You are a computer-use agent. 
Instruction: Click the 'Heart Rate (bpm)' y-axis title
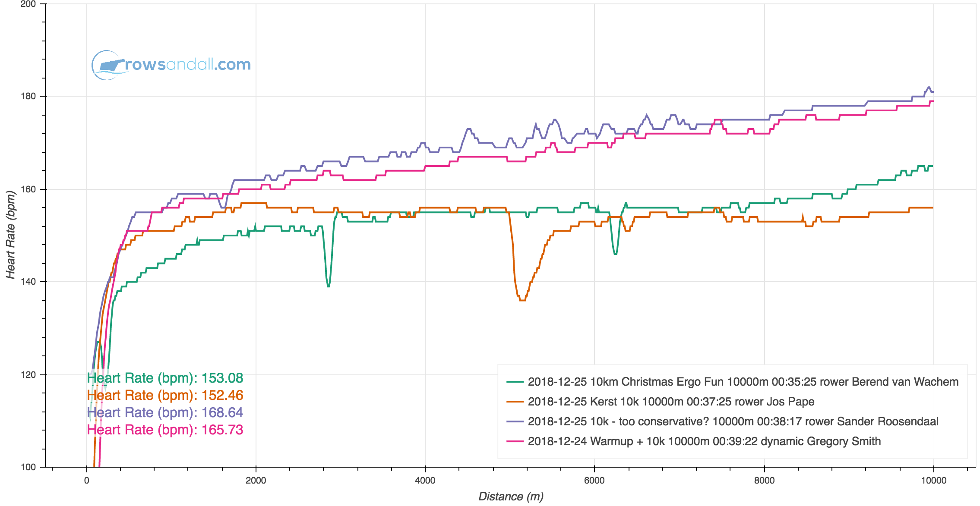point(10,235)
